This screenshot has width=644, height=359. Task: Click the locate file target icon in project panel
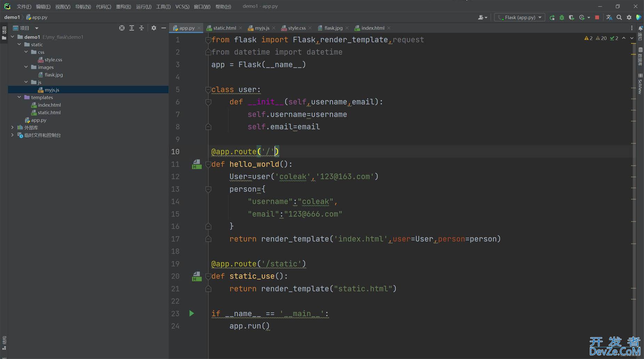122,28
